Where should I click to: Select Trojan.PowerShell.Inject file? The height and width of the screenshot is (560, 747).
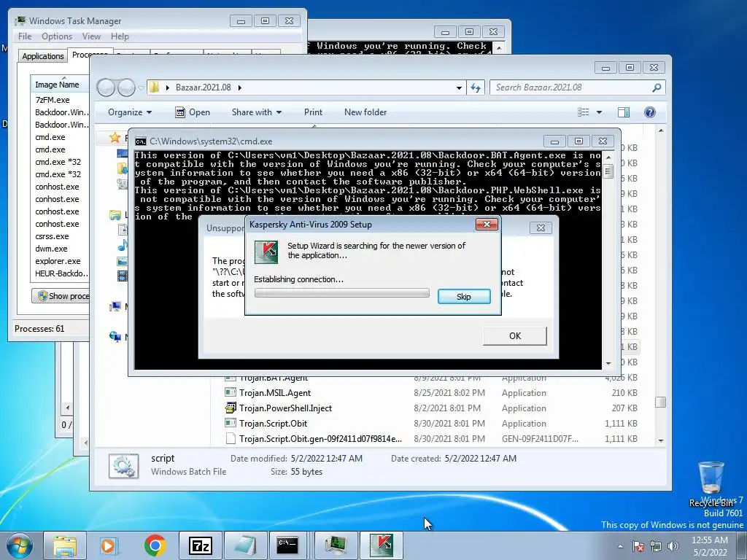pos(285,408)
